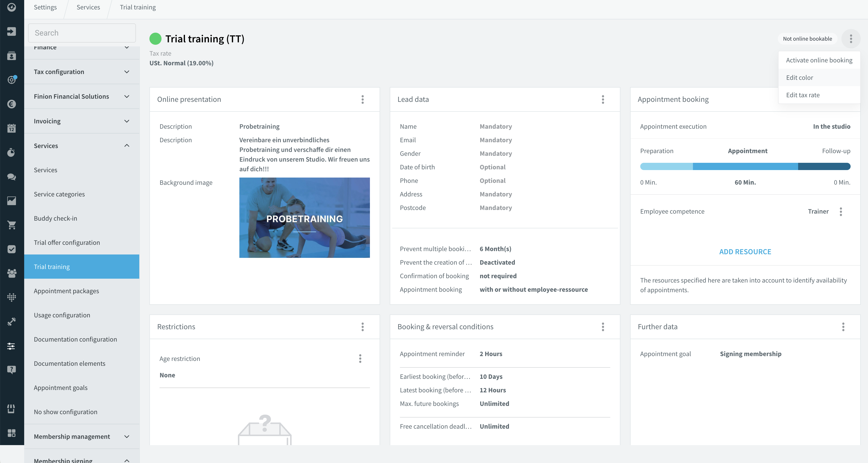This screenshot has width=868, height=463.
Task: Click the Not online bookable badge
Action: (x=807, y=39)
